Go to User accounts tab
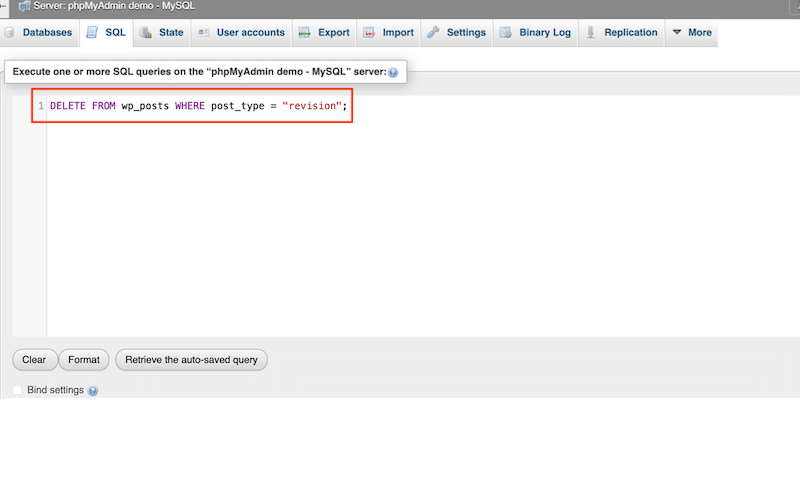 (x=241, y=33)
